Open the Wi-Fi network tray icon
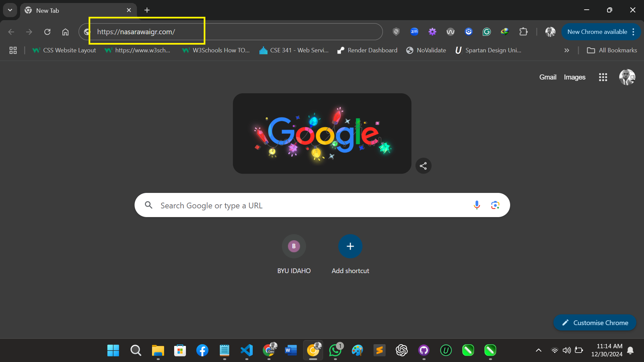Screen dimensions: 644x362 [x=555, y=351]
